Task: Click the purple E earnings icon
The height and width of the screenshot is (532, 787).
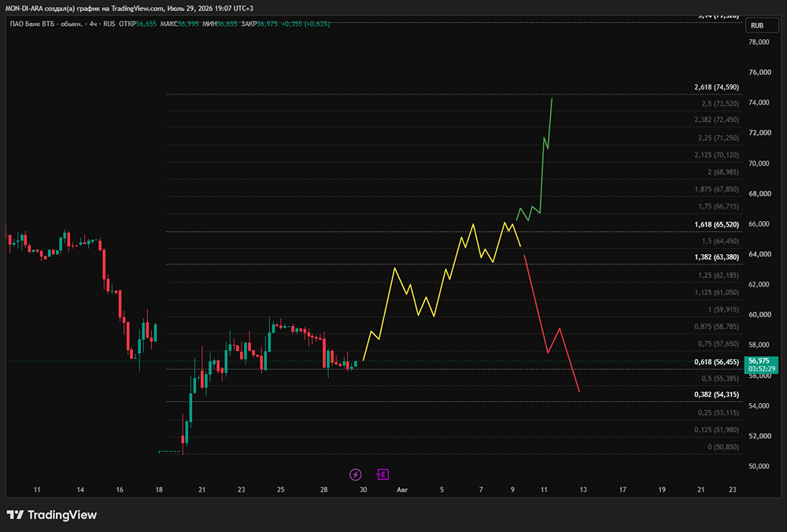Action: (382, 475)
